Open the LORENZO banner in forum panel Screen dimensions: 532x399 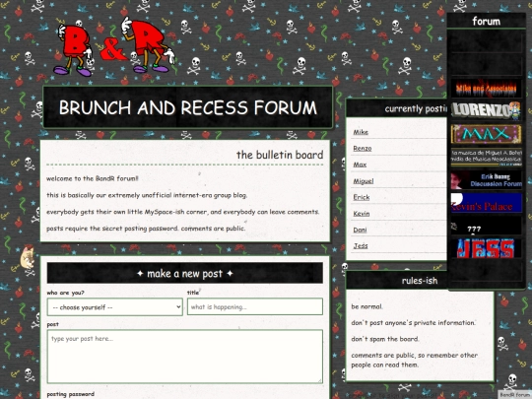point(487,110)
